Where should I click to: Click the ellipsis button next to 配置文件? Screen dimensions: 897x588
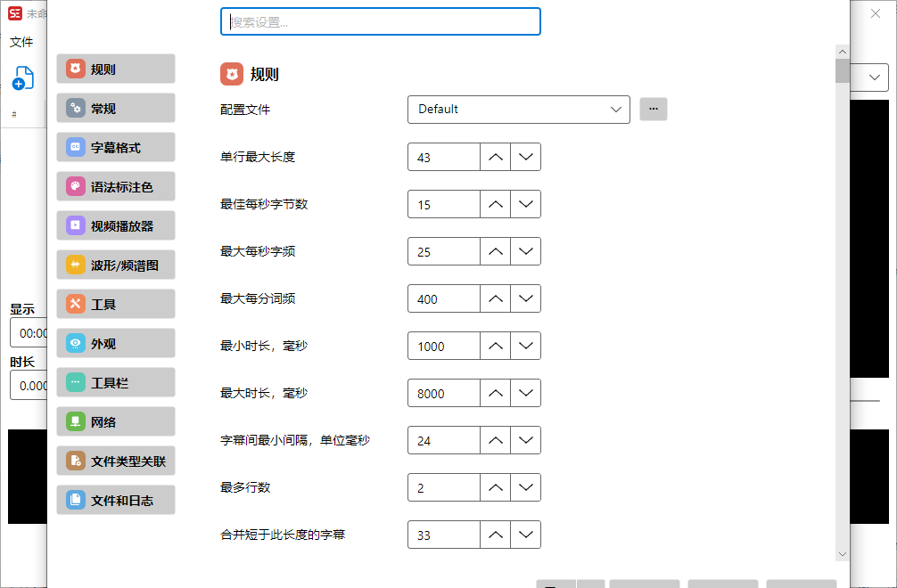click(654, 109)
